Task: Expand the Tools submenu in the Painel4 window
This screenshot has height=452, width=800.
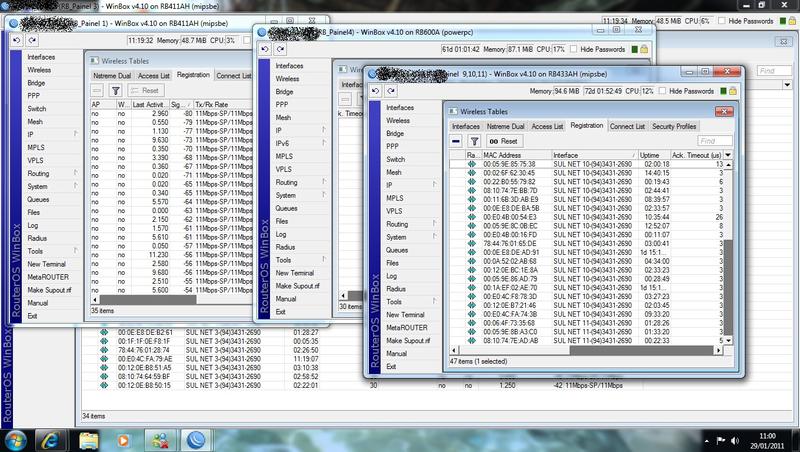Action: pos(324,259)
